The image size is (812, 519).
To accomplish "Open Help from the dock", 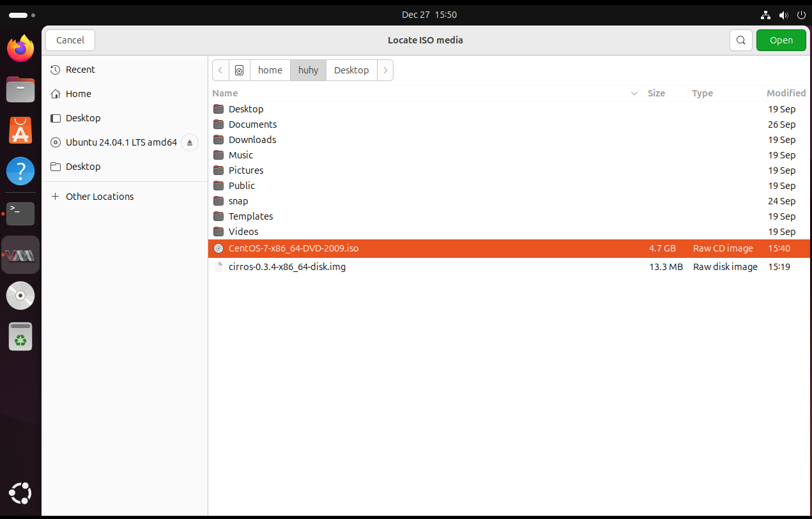I will click(x=20, y=171).
